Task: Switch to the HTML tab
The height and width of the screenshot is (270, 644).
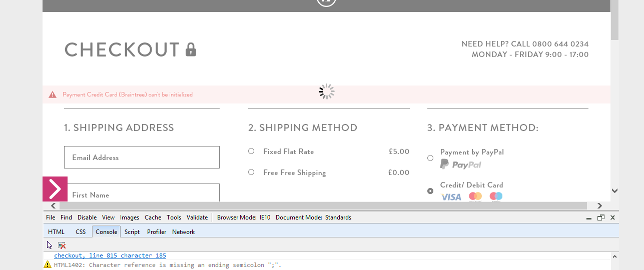Action: pos(57,232)
